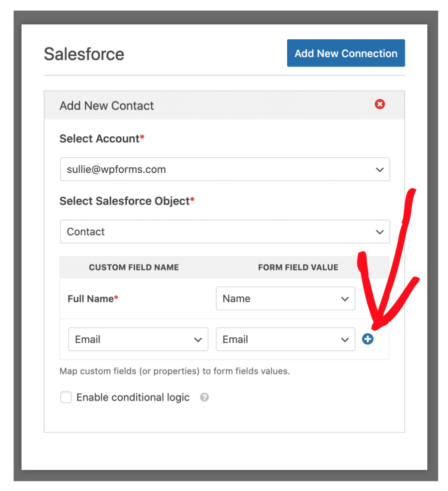Expand the account dropdown chevron arrow
Screen dimensions: 448x491
point(380,170)
